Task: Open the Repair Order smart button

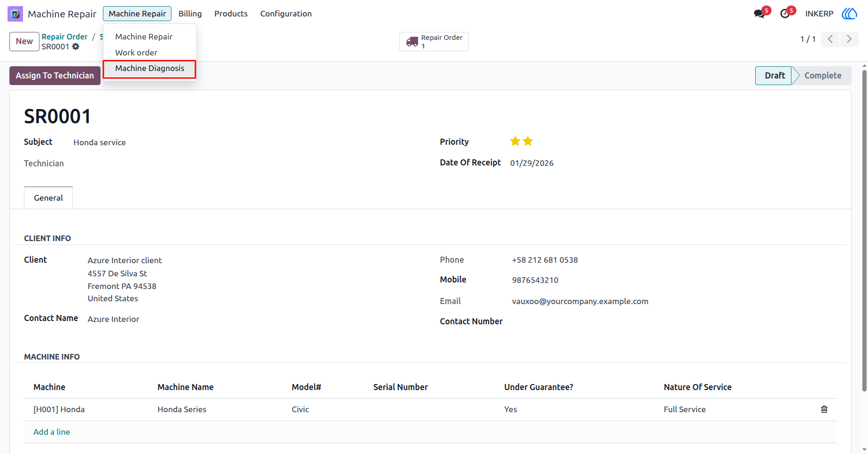Action: 434,41
